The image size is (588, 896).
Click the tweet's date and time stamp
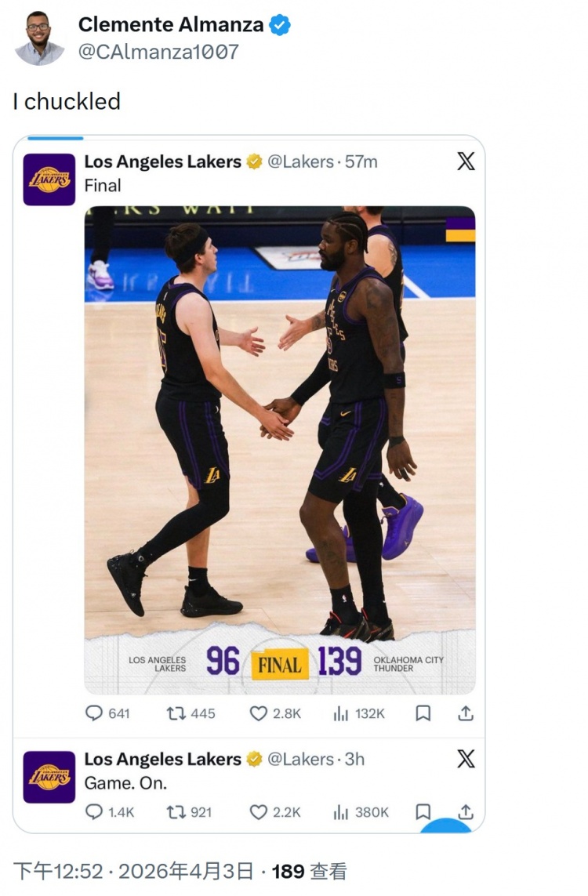point(133,871)
